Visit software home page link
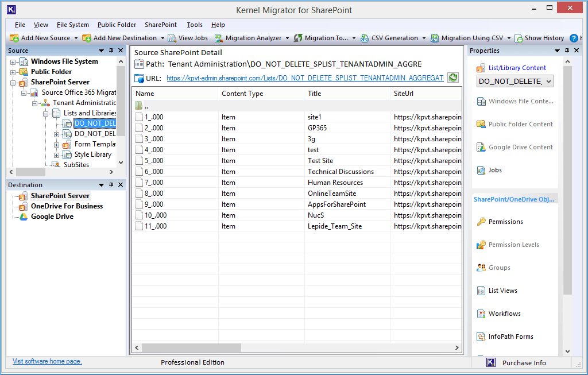This screenshot has height=375, width=588. (x=47, y=361)
